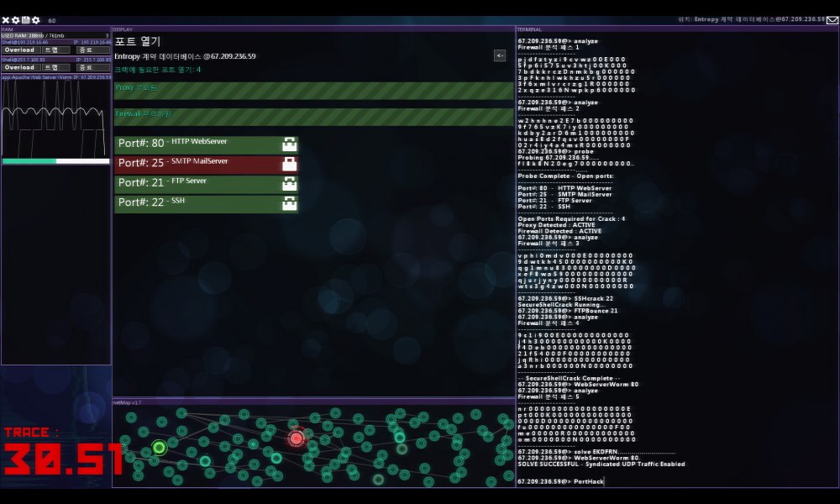This screenshot has width=840, height=504.
Task: Click 'USED RAM: 288mb / 761mb' text
Action: pyautogui.click(x=33, y=35)
